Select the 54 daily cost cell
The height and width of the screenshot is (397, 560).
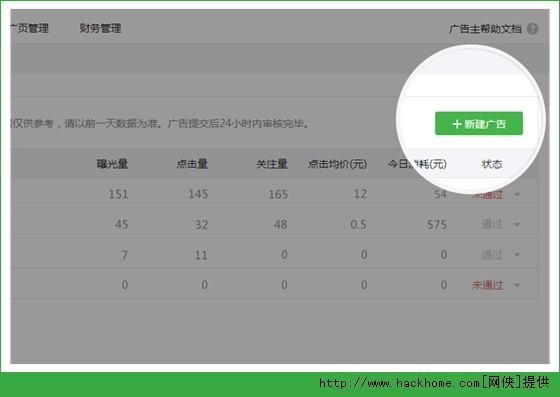click(x=440, y=194)
